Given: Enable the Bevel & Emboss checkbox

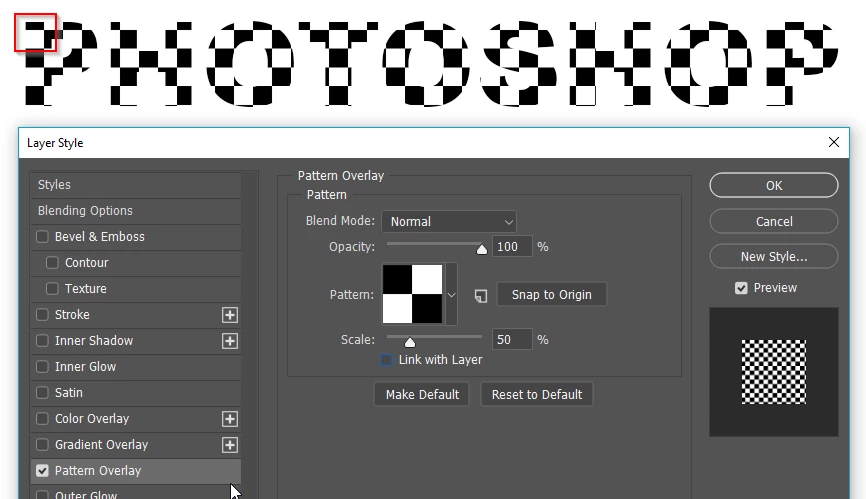Looking at the screenshot, I should pos(42,237).
